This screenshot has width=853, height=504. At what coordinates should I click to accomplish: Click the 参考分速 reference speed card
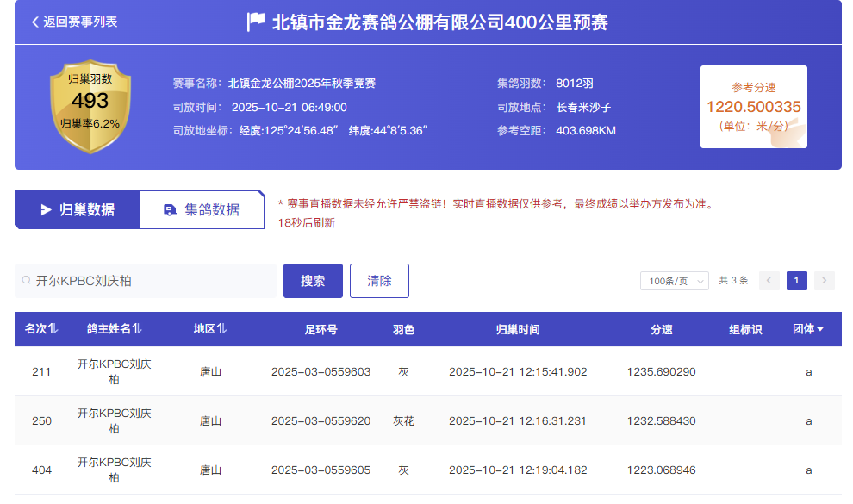(x=754, y=107)
